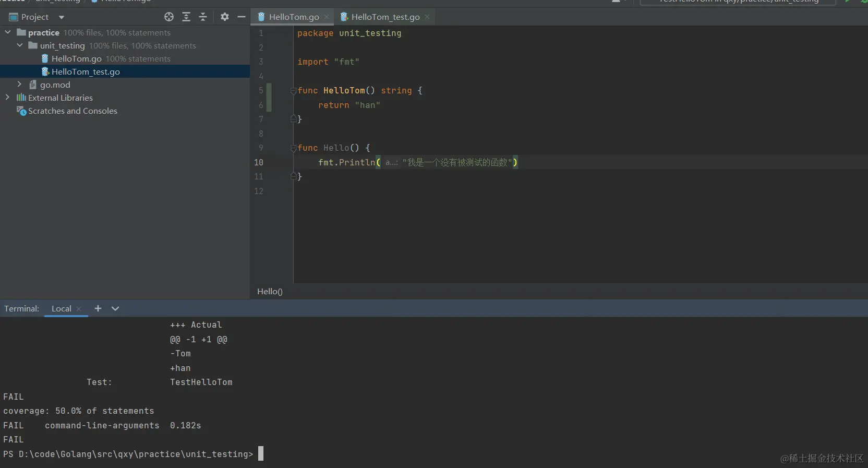This screenshot has width=868, height=468.
Task: Fold the HelloTom function at line 5
Action: 293,91
